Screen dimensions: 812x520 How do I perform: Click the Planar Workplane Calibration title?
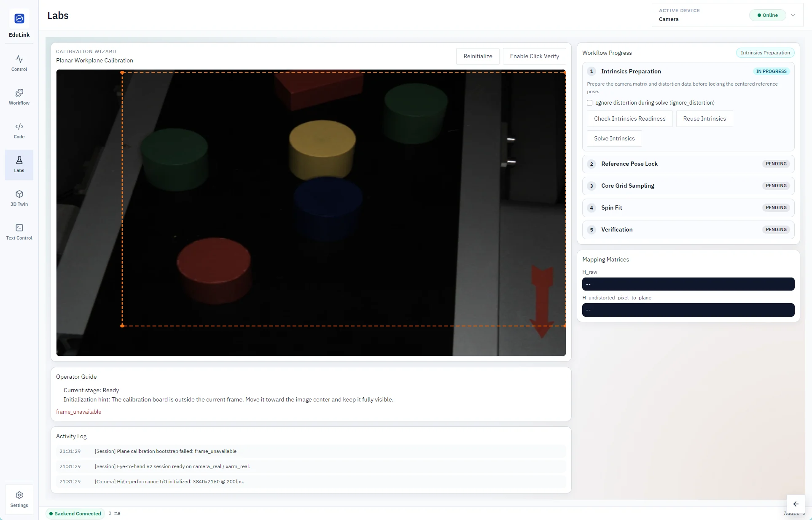click(x=94, y=61)
